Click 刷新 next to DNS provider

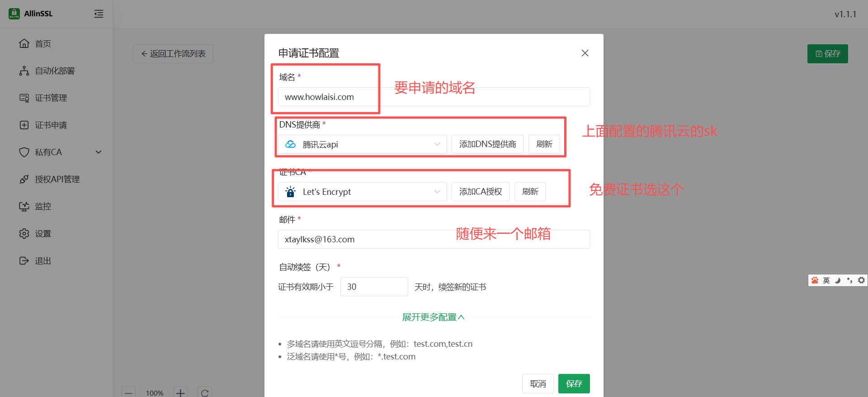544,144
